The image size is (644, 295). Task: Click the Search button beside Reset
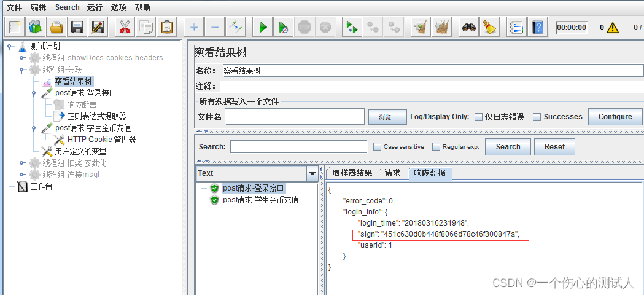(508, 146)
